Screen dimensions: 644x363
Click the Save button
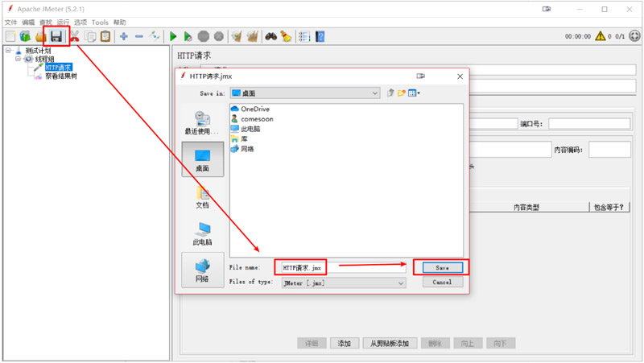click(442, 268)
